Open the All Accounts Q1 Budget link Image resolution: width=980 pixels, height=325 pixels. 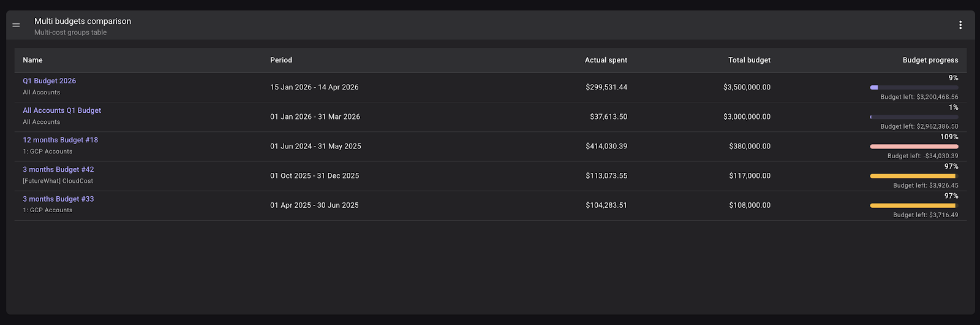click(x=62, y=110)
